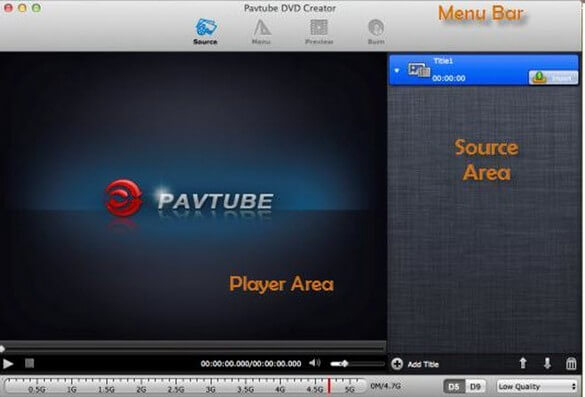Close the Pavtube DVD Creator window
This screenshot has height=397, width=585.
point(8,8)
